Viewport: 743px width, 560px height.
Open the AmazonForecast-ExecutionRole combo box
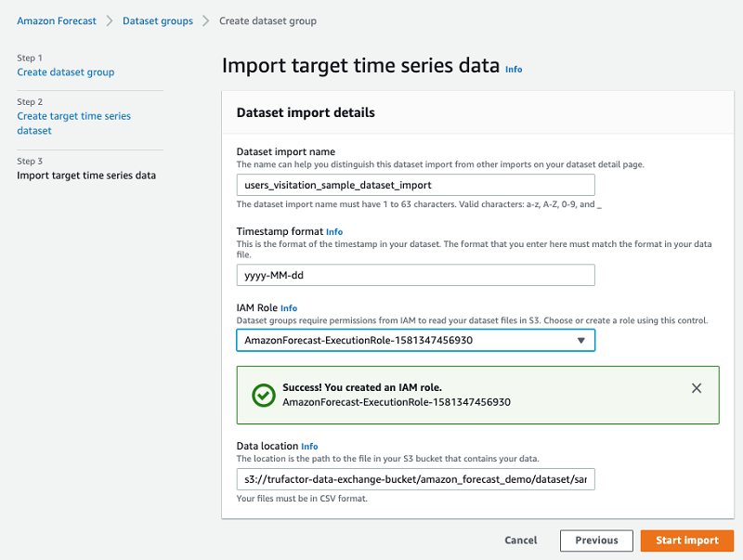(409, 341)
